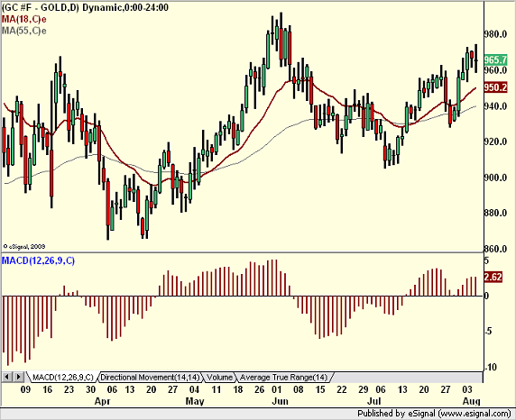Viewport: 516px width, 420px height.
Task: Click the eSignal 2009 copyright text
Action: pyautogui.click(x=24, y=246)
